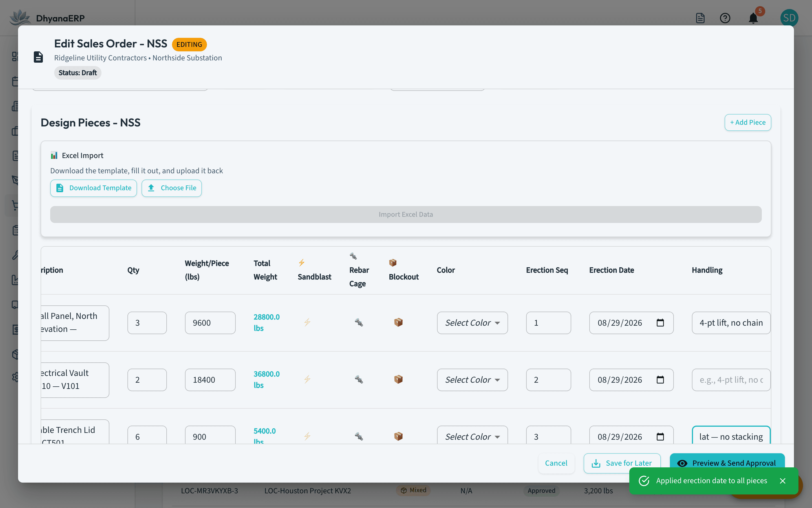Screen dimensions: 812x508
Task: Click empty Handling field for Electrical Vault
Action: pyautogui.click(x=731, y=380)
